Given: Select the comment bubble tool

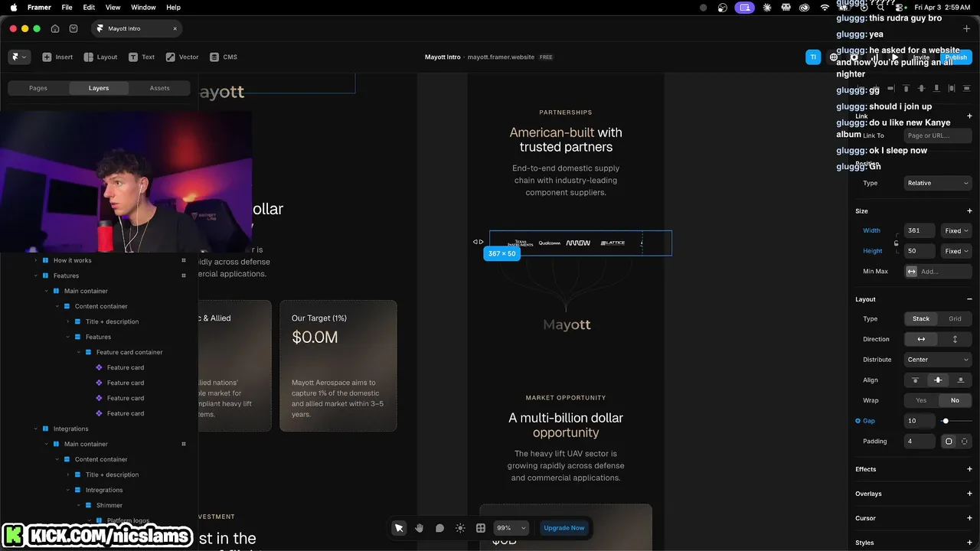Looking at the screenshot, I should [439, 528].
